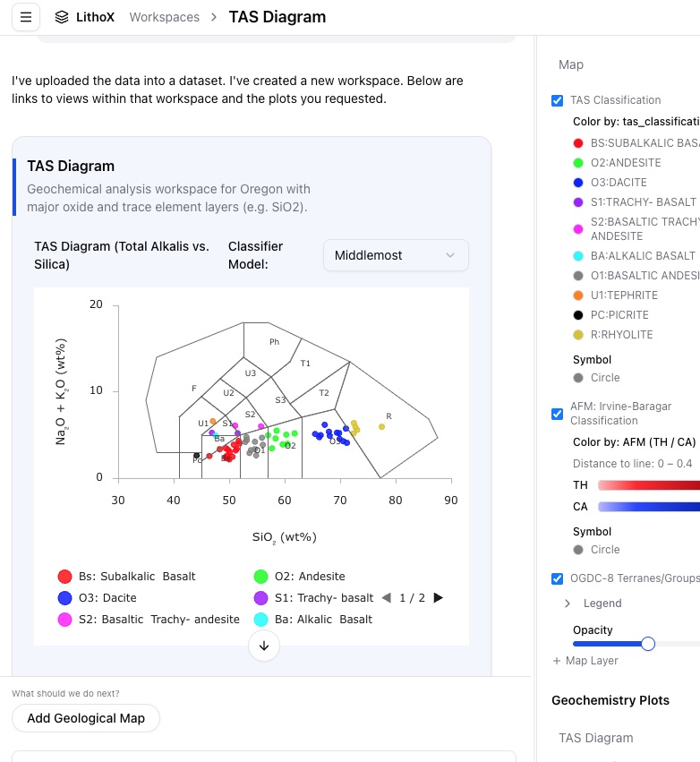700x762 pixels.
Task: Toggle S1: Trachy-basalt chart legend entry
Action: [x=313, y=598]
